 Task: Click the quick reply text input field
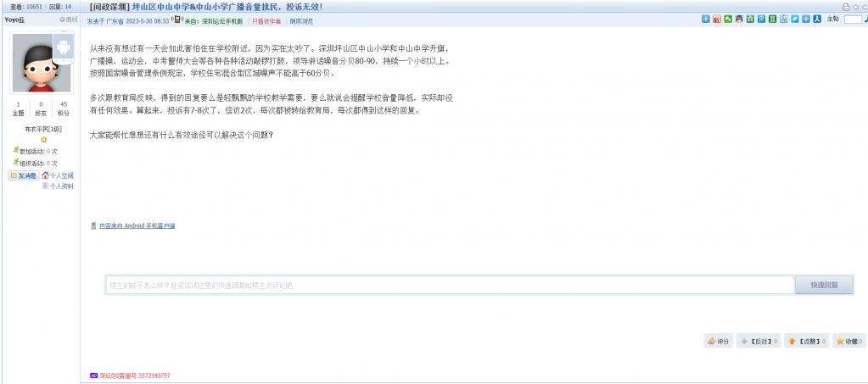point(450,285)
